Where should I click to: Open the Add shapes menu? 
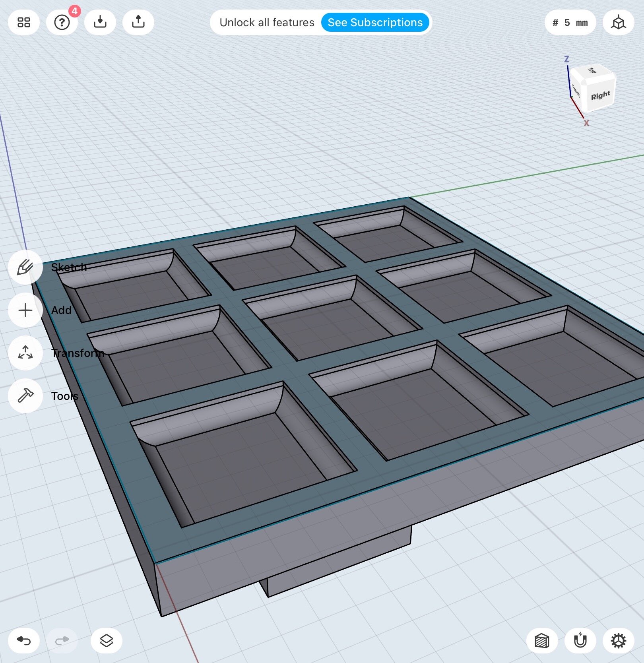tap(25, 310)
